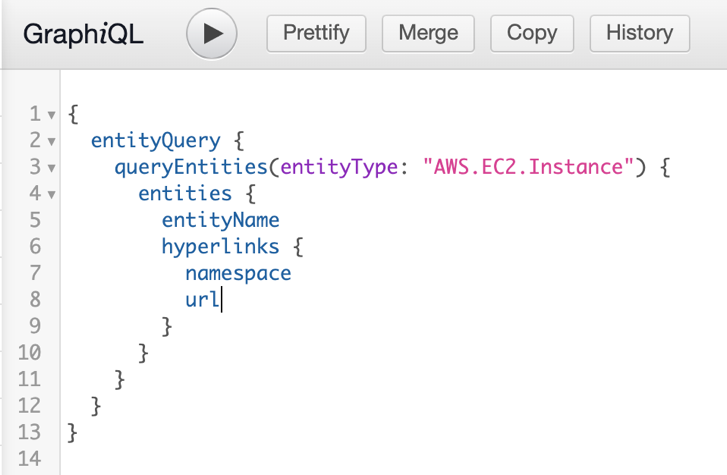Click the entityName field on line 5
Screen dimensions: 727x475
point(220,220)
